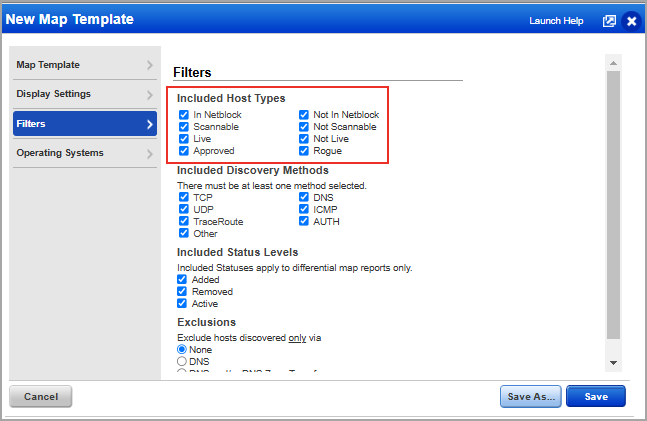Click the vertical scrollbar thumb

614,205
